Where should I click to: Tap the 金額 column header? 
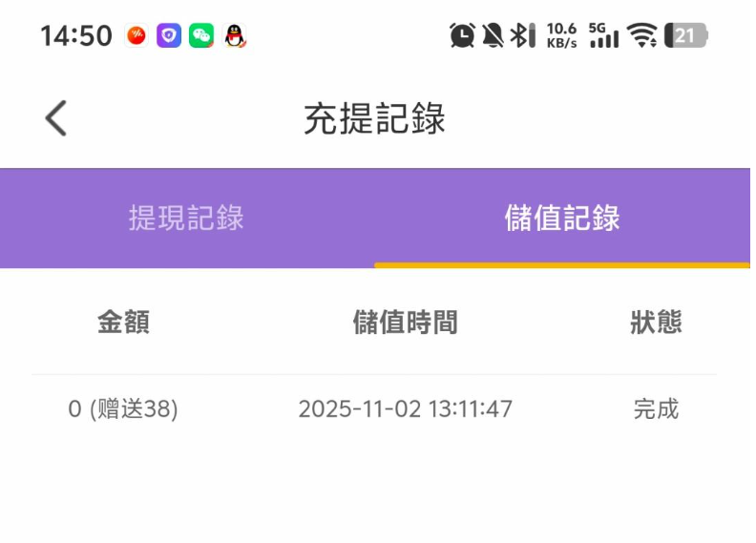[123, 323]
